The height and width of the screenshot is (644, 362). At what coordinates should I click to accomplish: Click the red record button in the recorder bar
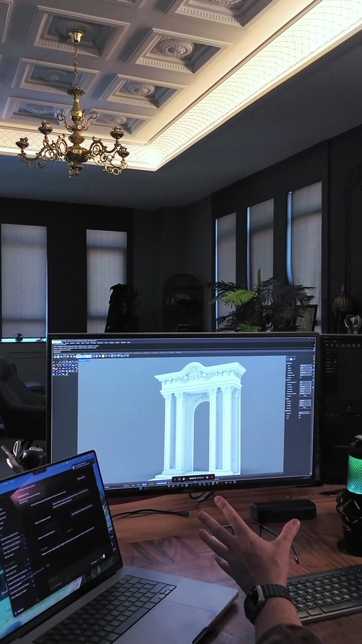point(212,477)
